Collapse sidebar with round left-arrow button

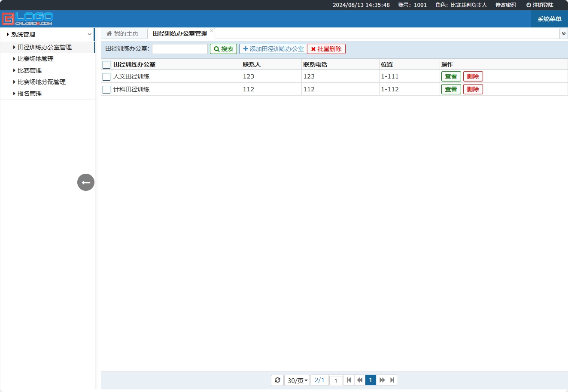(x=86, y=182)
